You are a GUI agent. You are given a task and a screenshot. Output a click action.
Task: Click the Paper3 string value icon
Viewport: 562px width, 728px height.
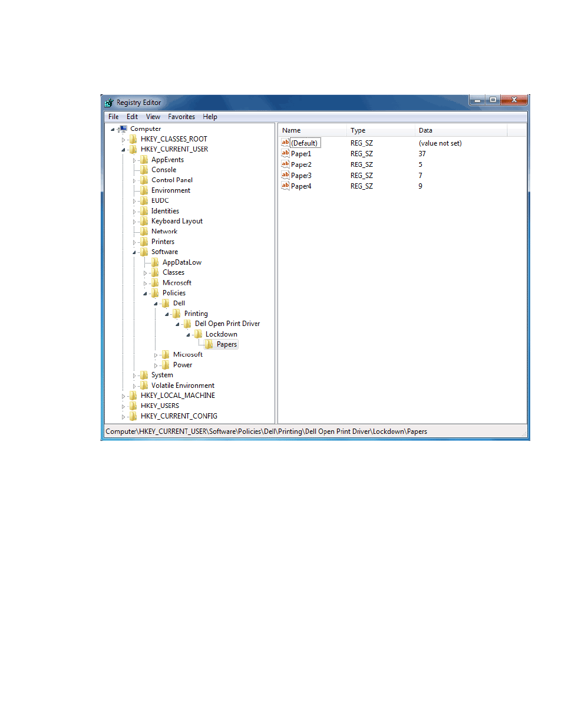click(x=285, y=175)
